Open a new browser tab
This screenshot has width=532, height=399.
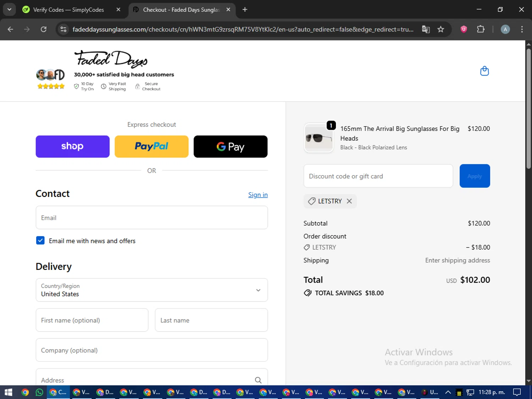point(245,10)
